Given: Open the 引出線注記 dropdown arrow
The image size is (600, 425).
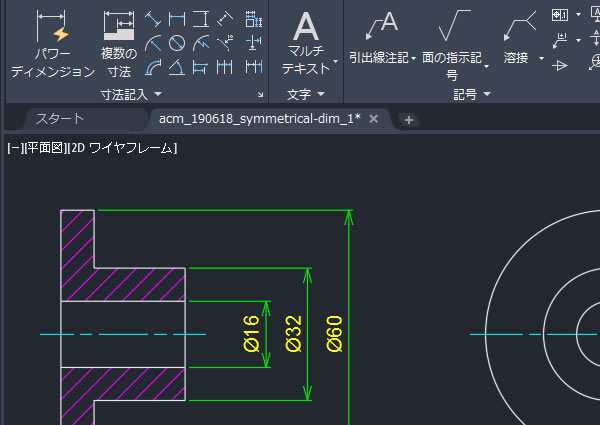Looking at the screenshot, I should tap(414, 59).
